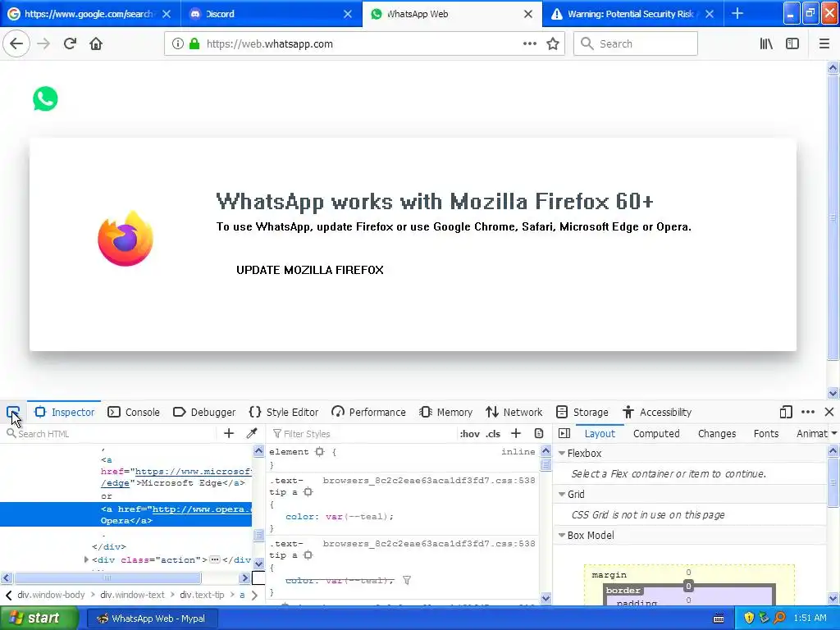Screen dimensions: 840x630
Task: Collapse the Flexbox section
Action: 562,453
